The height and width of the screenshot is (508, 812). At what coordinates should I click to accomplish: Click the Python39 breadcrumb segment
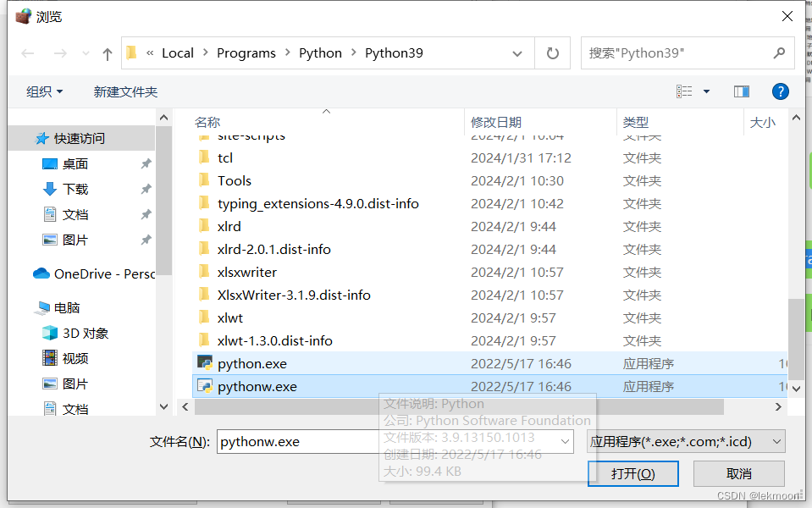click(394, 52)
